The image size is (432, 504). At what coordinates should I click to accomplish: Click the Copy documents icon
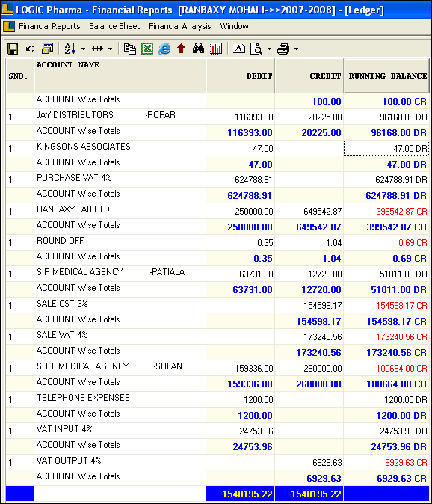(130, 49)
